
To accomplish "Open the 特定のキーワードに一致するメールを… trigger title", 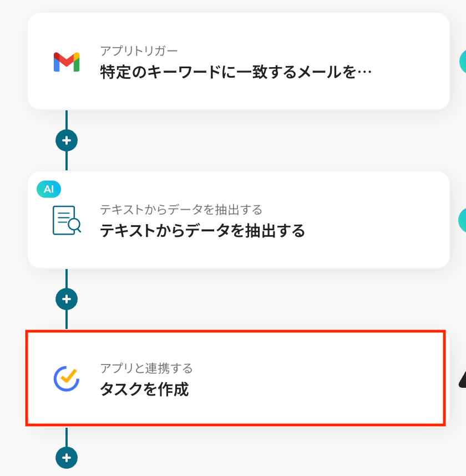I will pyautogui.click(x=235, y=72).
